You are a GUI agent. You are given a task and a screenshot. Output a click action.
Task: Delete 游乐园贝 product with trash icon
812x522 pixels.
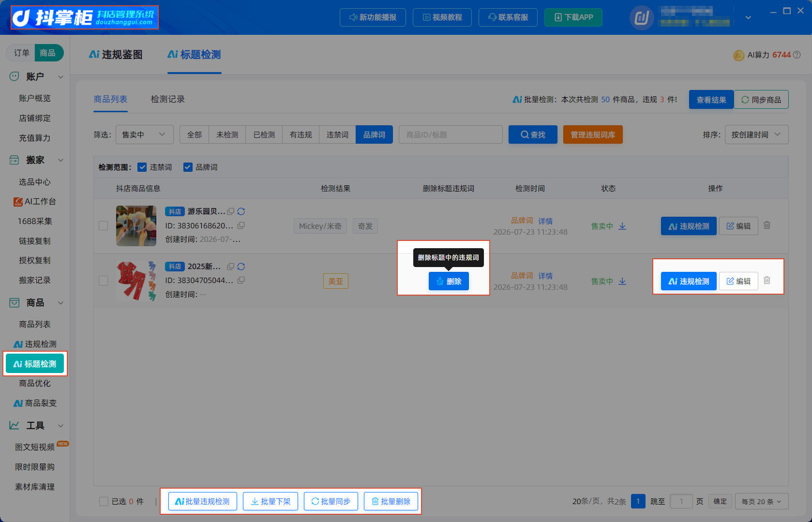click(767, 225)
